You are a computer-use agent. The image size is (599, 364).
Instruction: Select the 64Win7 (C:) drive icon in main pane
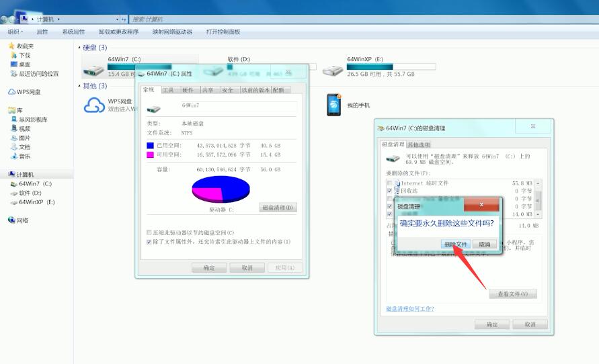(93, 70)
